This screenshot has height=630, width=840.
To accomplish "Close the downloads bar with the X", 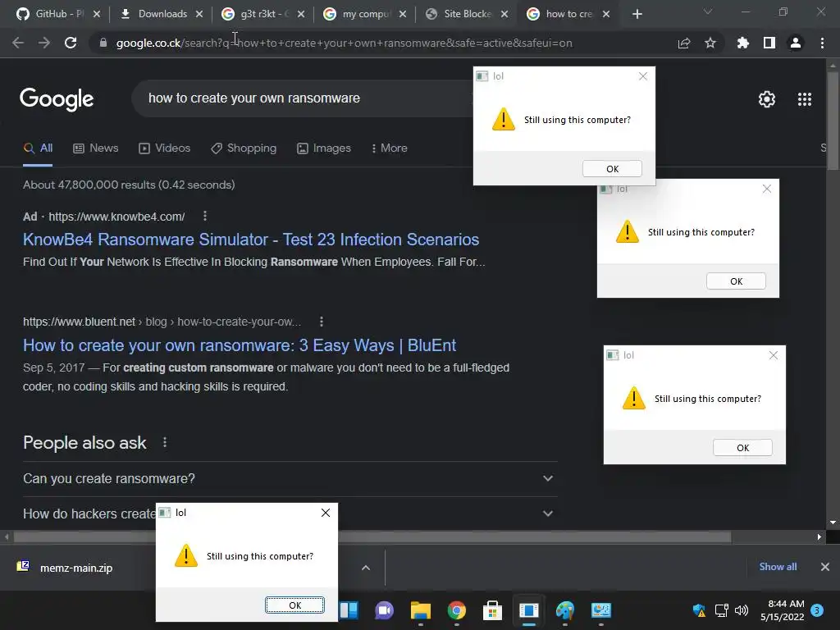I will point(825,567).
